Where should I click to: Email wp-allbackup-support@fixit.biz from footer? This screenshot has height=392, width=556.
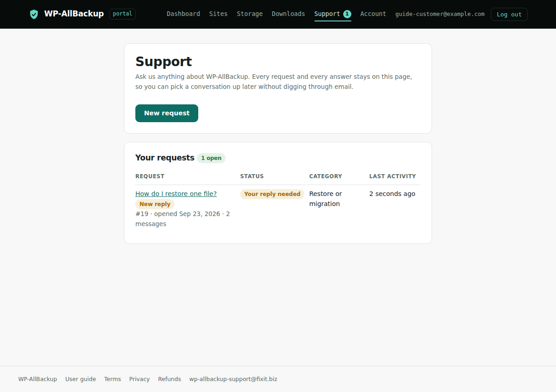click(233, 379)
